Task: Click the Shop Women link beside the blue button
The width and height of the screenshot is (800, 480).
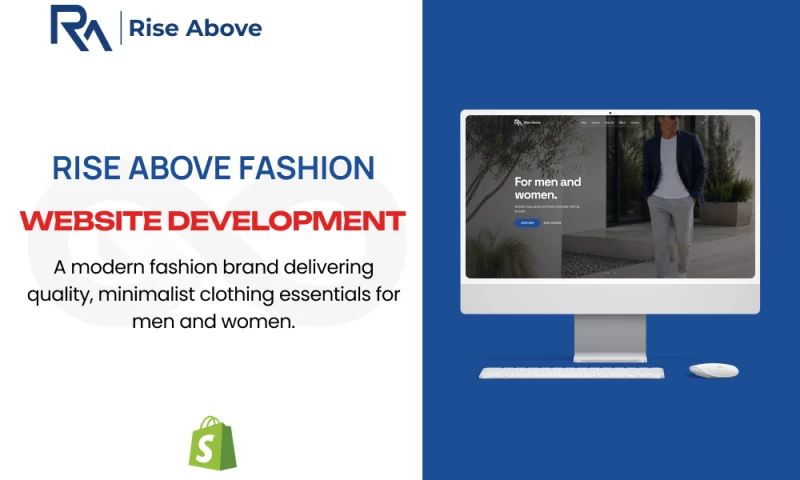Action: coord(552,223)
